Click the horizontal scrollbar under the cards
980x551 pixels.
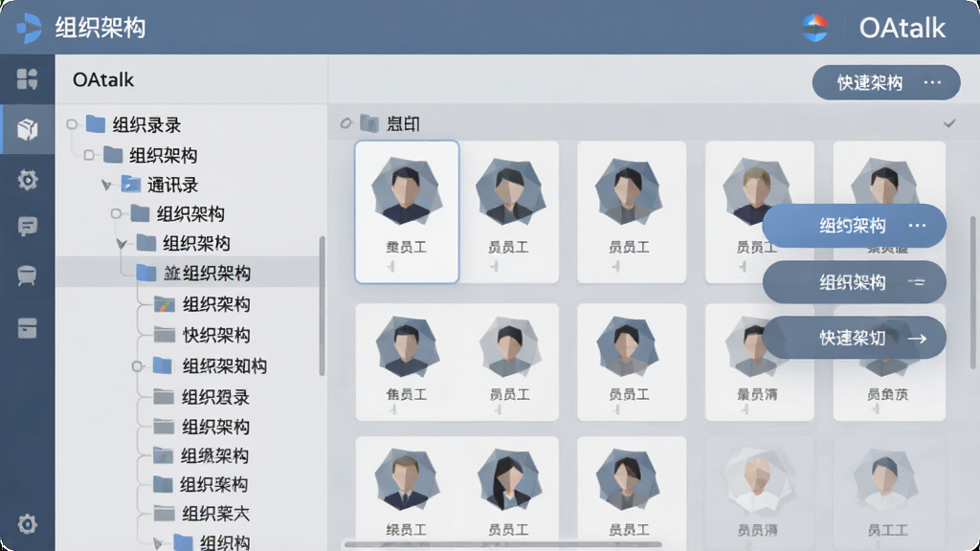coord(503,544)
